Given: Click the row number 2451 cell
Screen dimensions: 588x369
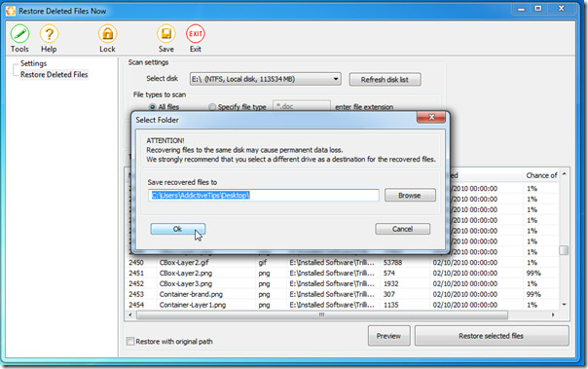Looking at the screenshot, I should (x=136, y=273).
